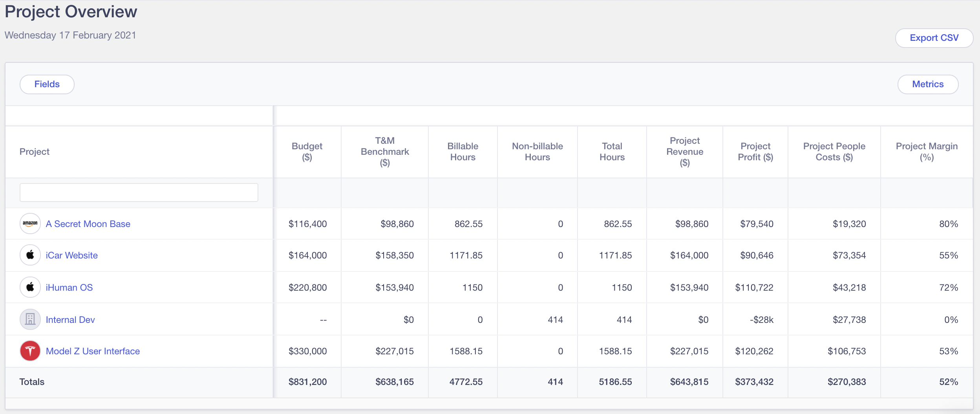Open the Internal Dev project
The width and height of the screenshot is (980, 414).
tap(70, 320)
